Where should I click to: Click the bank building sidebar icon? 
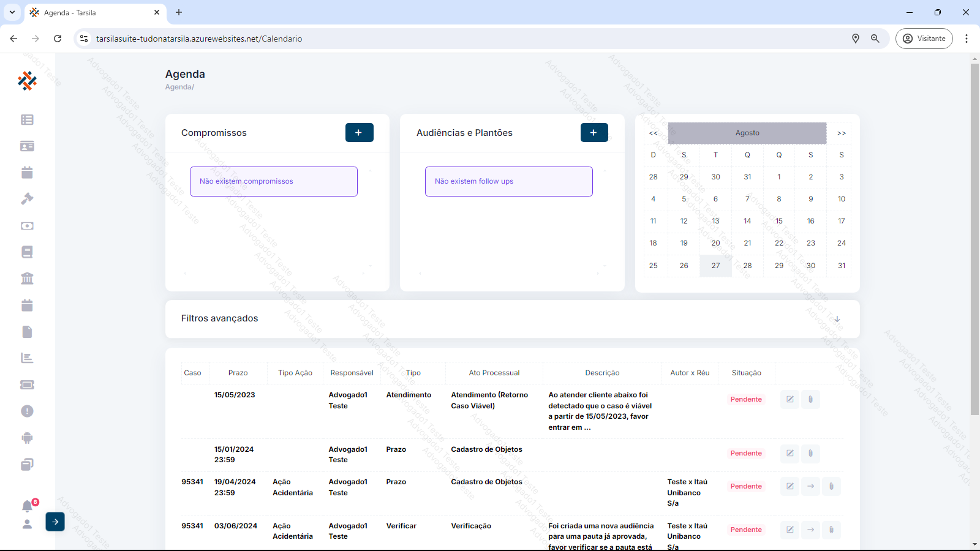click(27, 279)
